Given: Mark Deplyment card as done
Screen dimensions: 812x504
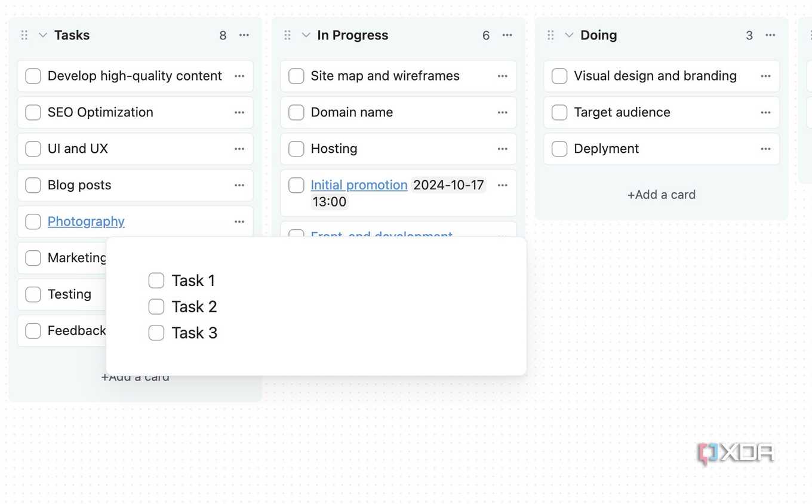Looking at the screenshot, I should [x=559, y=149].
